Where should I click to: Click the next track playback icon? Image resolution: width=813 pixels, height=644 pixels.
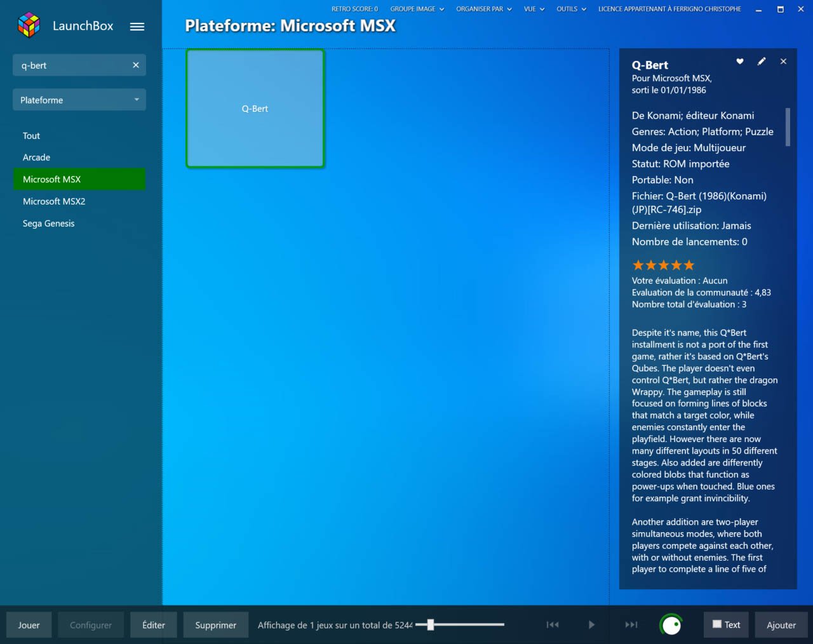(x=631, y=625)
